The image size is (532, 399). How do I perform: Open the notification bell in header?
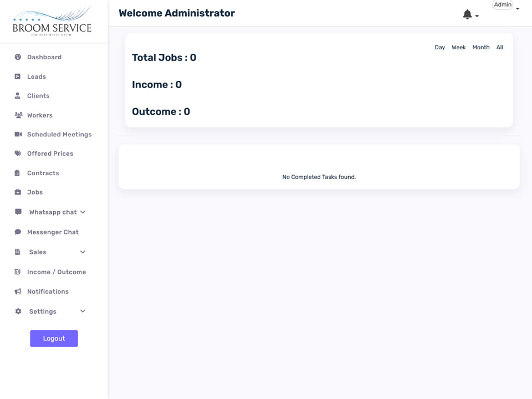[x=467, y=14]
